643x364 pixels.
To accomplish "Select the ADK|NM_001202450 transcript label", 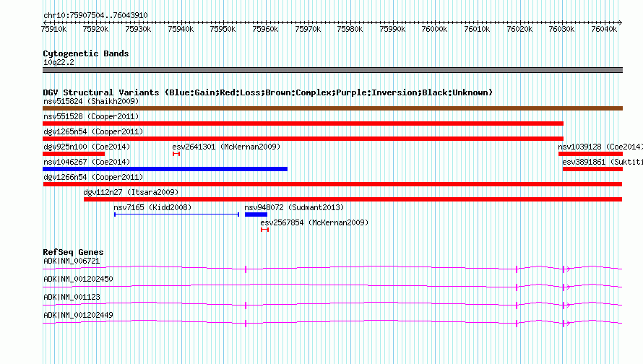I will point(78,279).
